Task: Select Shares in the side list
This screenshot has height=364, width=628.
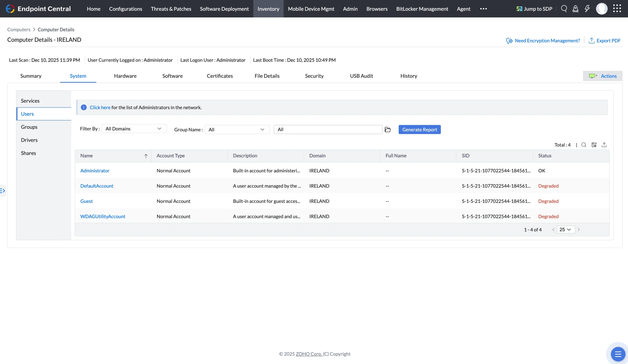Action: click(x=44, y=153)
